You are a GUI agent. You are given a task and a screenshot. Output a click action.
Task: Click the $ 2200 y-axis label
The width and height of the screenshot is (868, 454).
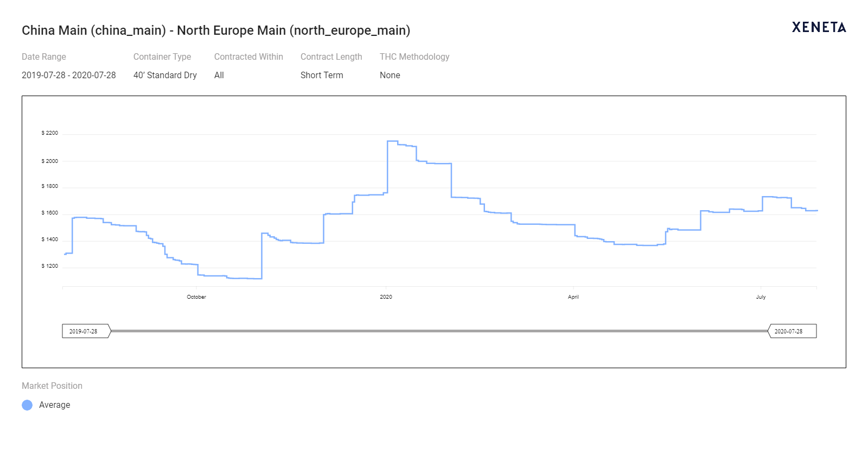[x=50, y=133]
